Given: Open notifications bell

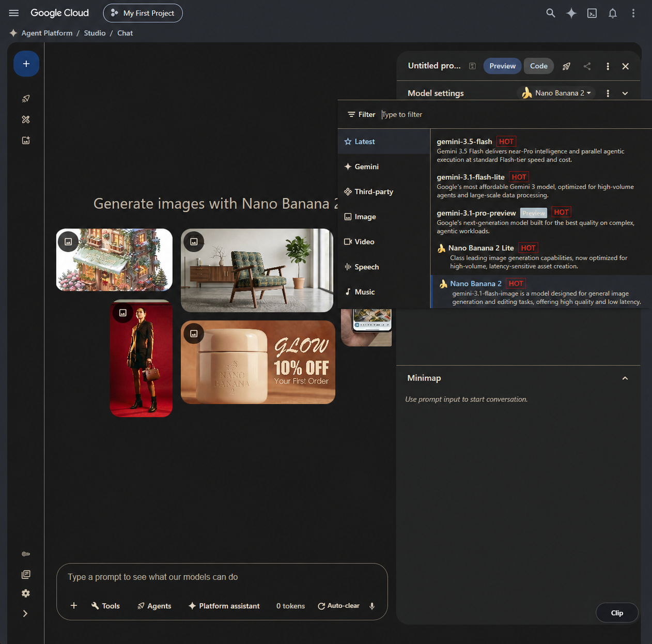Looking at the screenshot, I should coord(613,13).
